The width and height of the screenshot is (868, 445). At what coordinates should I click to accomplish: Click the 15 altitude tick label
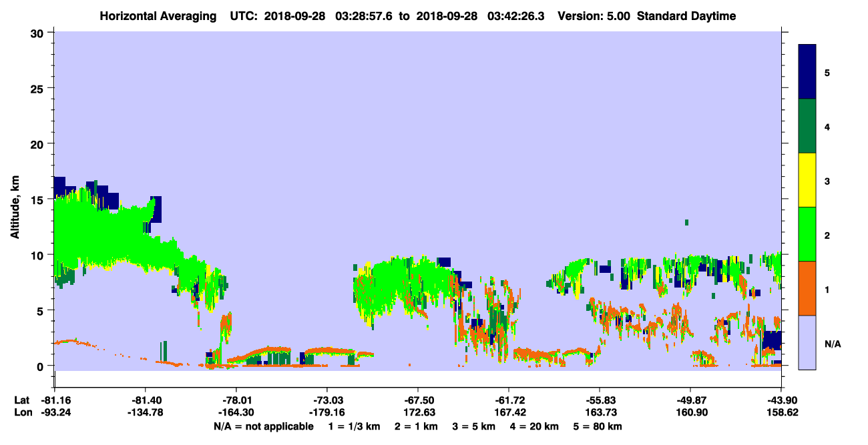(39, 199)
